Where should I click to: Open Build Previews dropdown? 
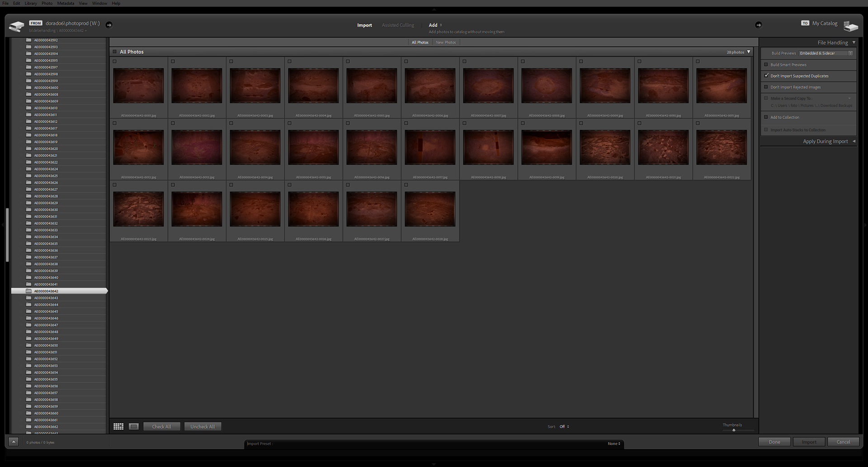click(826, 53)
